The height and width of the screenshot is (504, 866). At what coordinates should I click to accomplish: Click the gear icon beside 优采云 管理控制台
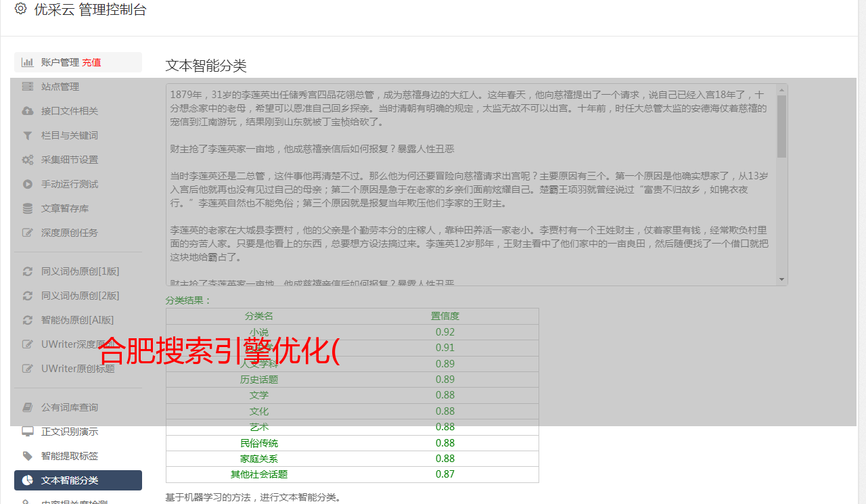click(x=20, y=9)
